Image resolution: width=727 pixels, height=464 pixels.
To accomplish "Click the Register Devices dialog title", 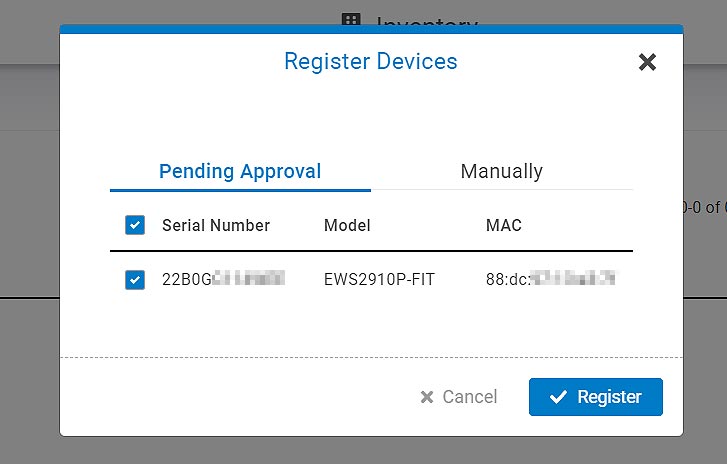I will (x=370, y=62).
